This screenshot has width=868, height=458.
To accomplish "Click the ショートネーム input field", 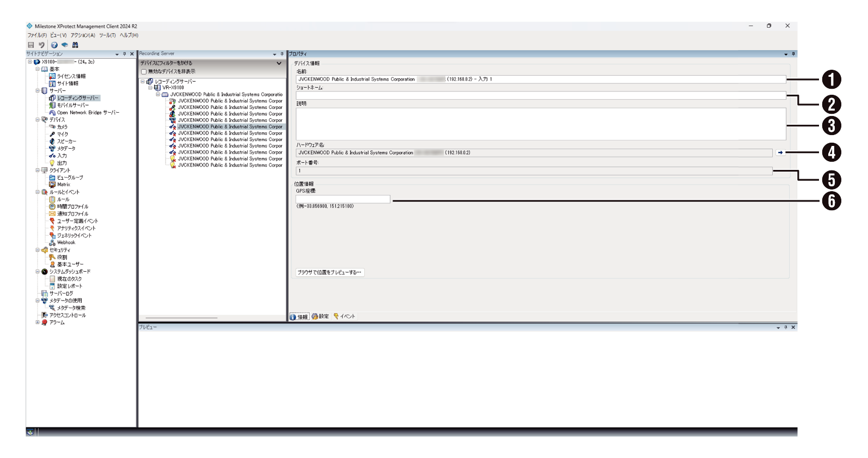I will point(541,95).
